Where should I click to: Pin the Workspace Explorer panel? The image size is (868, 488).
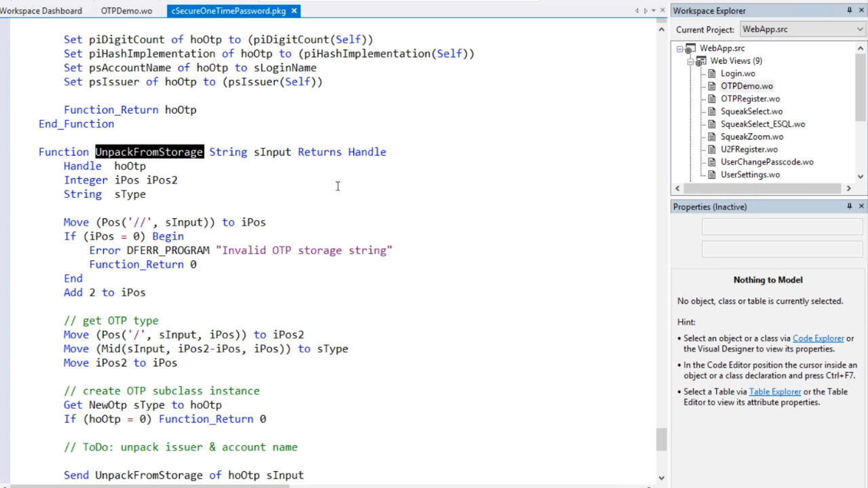[849, 10]
